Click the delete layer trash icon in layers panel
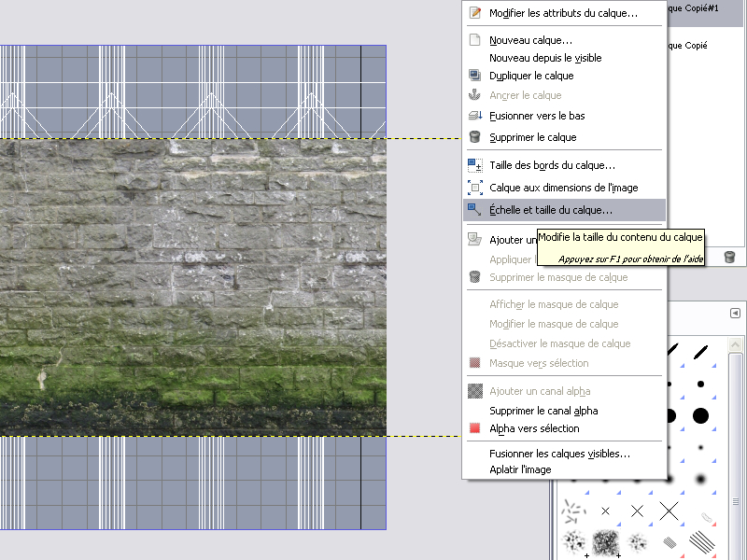The image size is (747, 560). click(x=730, y=257)
